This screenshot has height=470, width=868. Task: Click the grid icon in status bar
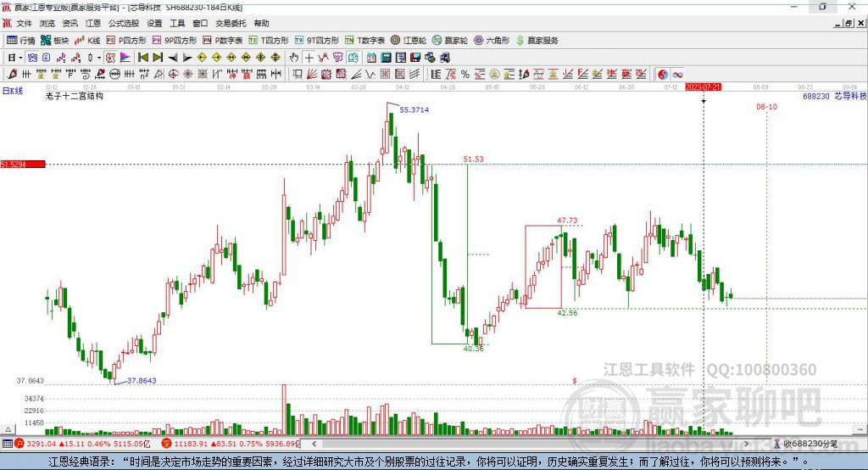(7, 444)
